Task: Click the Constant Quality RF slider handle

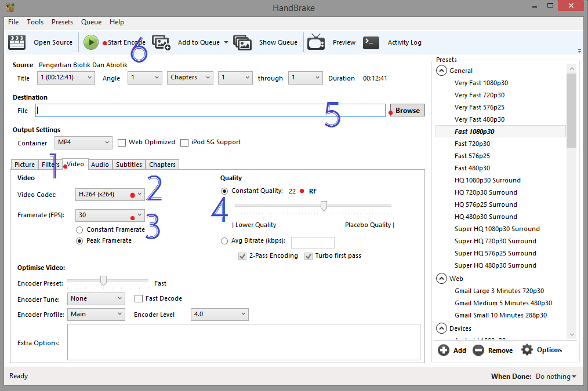Action: [x=324, y=206]
